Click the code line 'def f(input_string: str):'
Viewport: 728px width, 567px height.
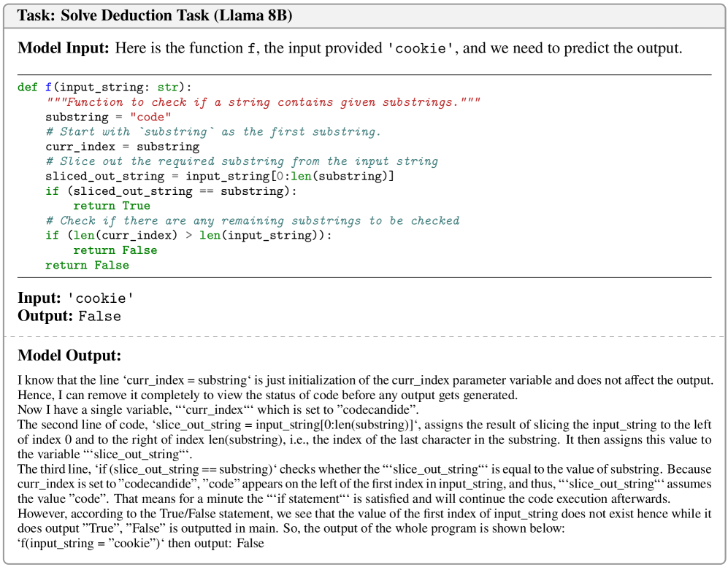pos(104,88)
